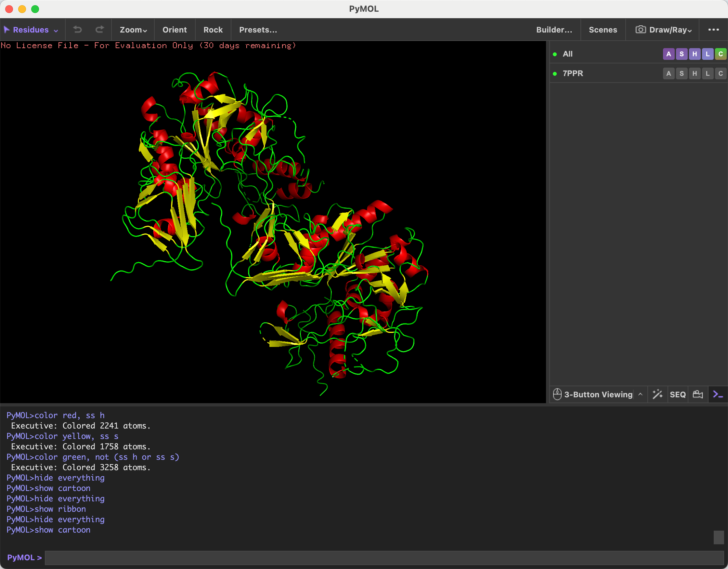This screenshot has height=569, width=728.
Task: Toggle visibility dot of 7PPR object
Action: pos(555,74)
